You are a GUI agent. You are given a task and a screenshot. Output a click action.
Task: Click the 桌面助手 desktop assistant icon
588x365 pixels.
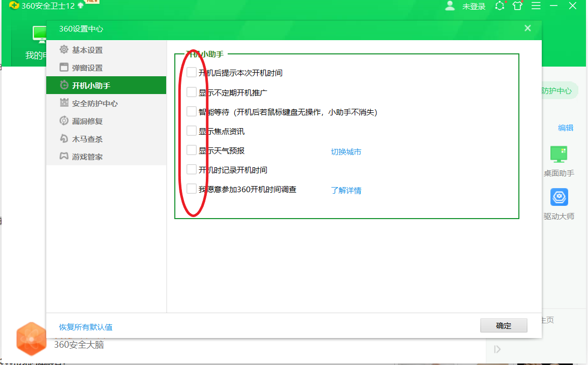point(559,154)
